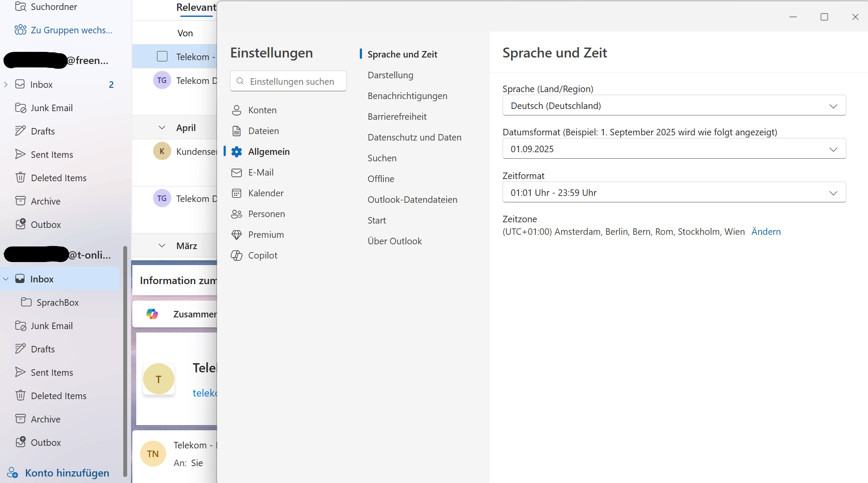Image resolution: width=868 pixels, height=483 pixels.
Task: Switch to the Darstellung settings section
Action: click(390, 75)
